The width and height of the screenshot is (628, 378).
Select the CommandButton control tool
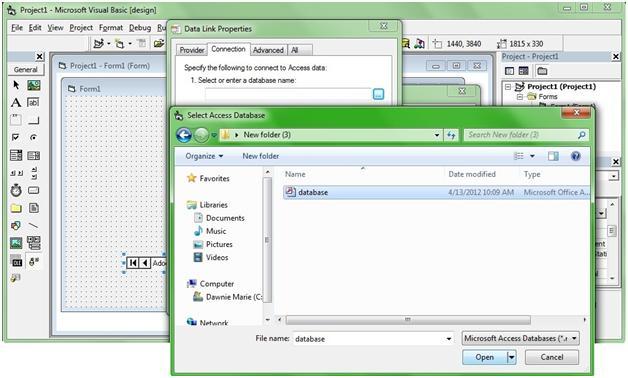click(34, 120)
